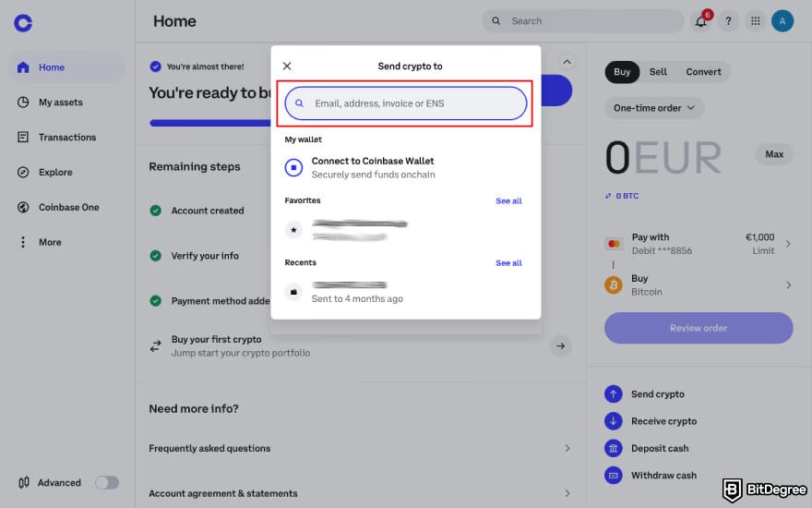Click the Mastercard debit card icon
Screen dimensions: 812x508
(x=614, y=244)
